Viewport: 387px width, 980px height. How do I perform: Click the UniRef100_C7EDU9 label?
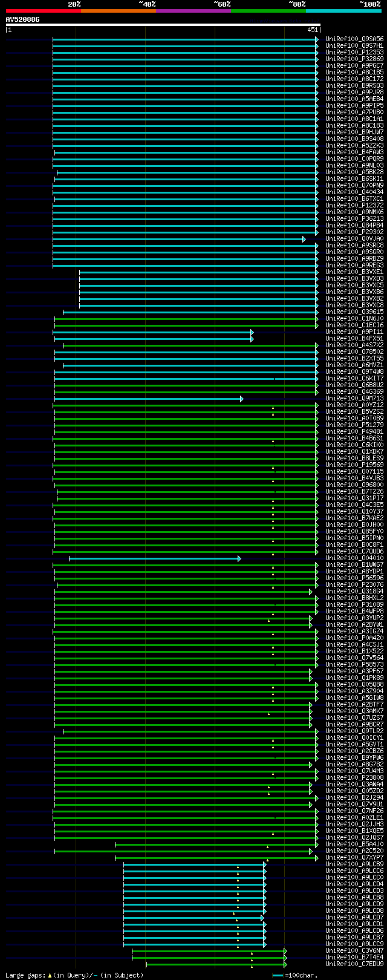354,964
